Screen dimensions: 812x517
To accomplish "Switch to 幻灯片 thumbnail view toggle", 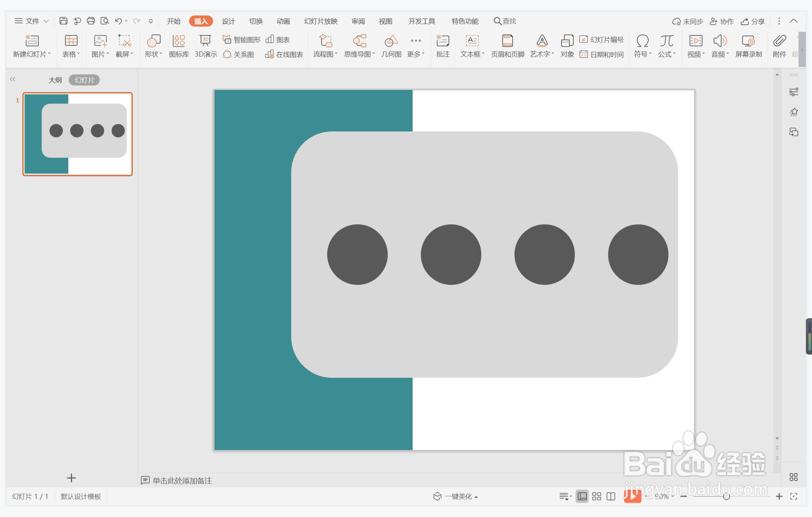I will [84, 80].
